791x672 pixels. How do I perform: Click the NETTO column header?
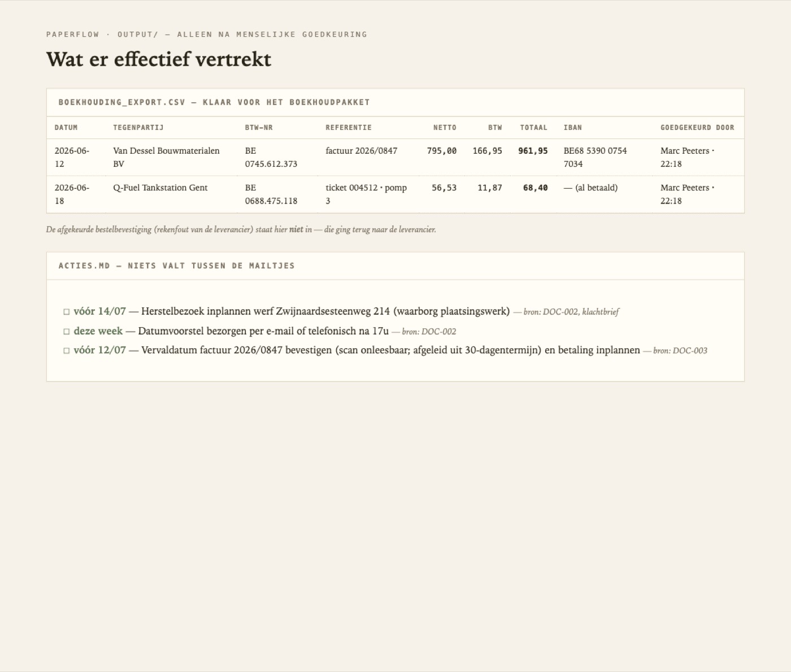point(445,128)
